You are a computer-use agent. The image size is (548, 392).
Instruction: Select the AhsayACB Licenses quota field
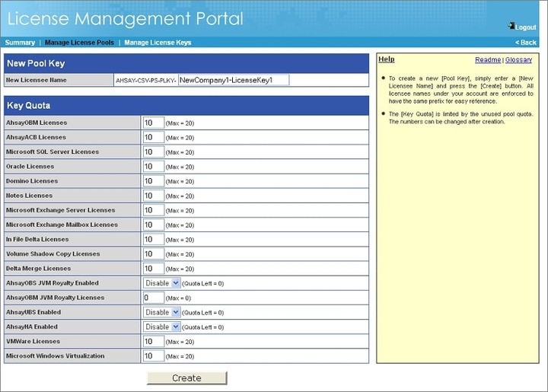[153, 137]
